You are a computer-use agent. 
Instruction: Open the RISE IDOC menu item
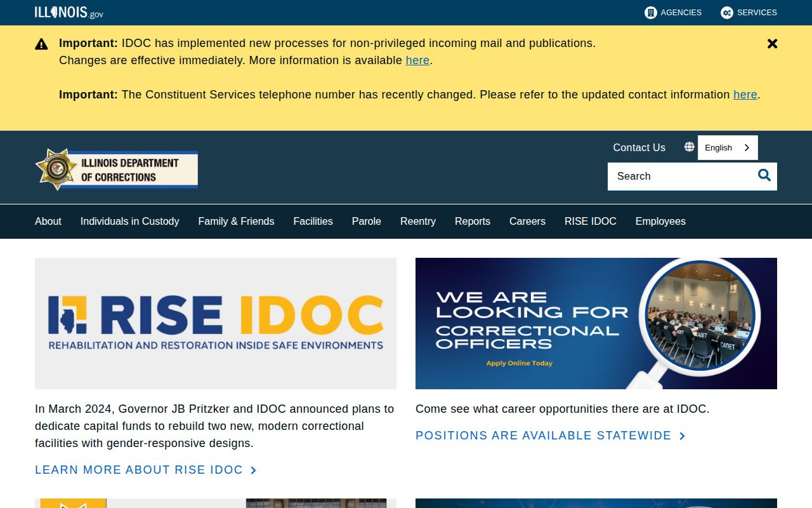(x=591, y=221)
